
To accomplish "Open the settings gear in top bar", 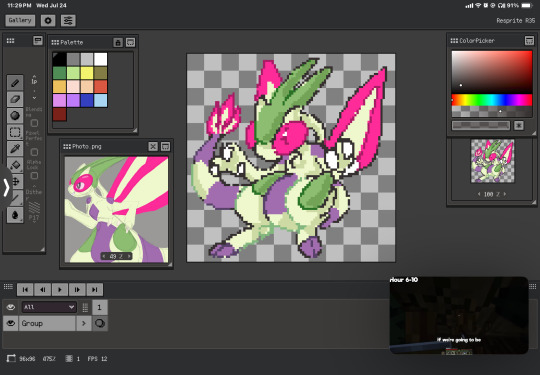I will (x=48, y=21).
